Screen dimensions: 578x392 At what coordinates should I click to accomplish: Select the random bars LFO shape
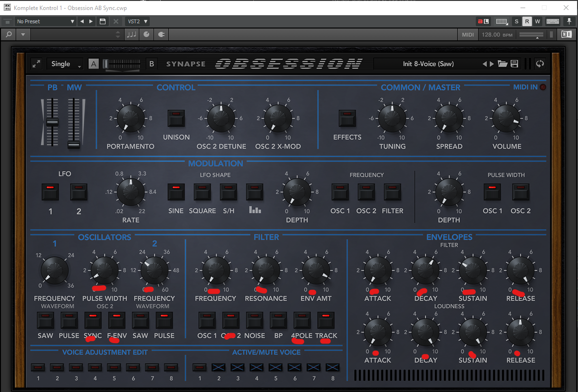coord(255,192)
